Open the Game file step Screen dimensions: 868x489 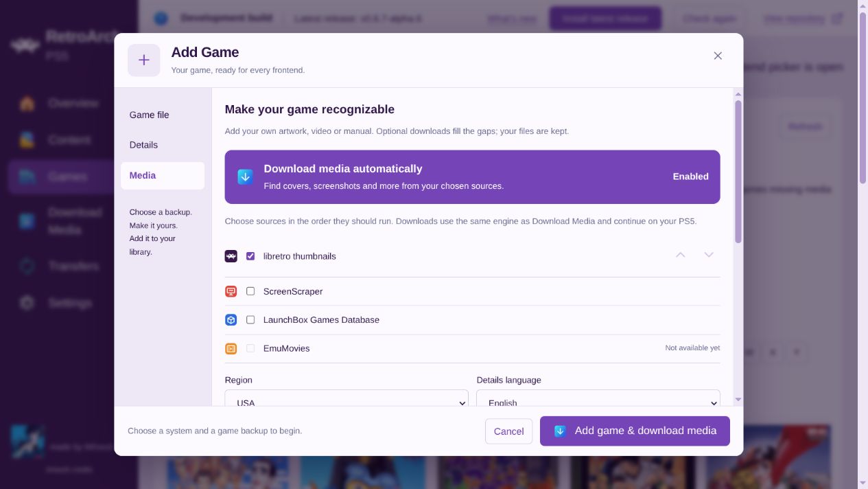click(163, 115)
